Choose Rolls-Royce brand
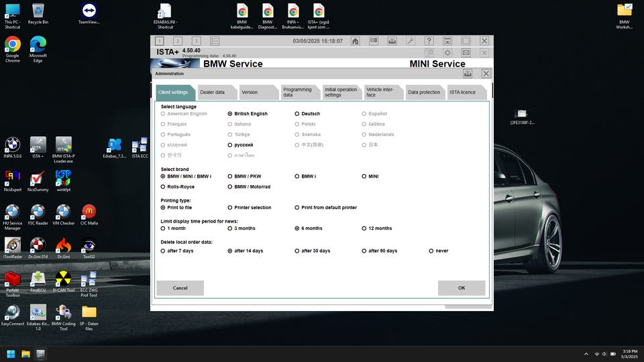Viewport: 644px width, 362px height. [163, 187]
